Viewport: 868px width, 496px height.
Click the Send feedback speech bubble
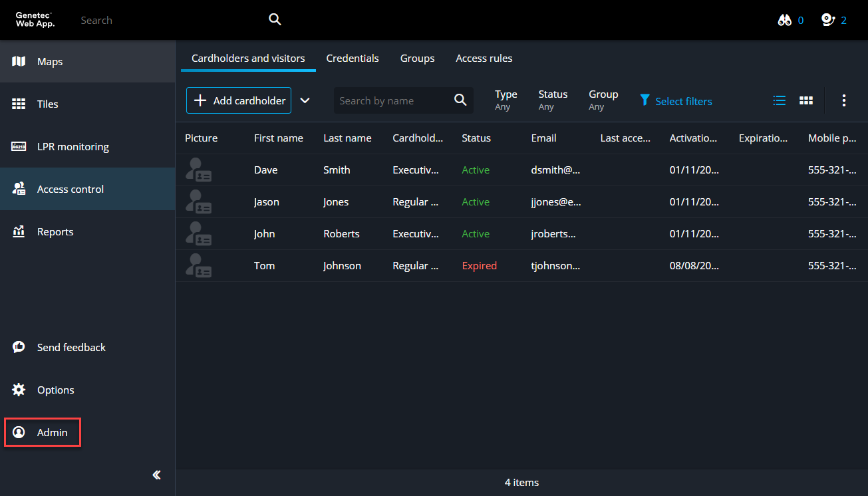coord(19,347)
